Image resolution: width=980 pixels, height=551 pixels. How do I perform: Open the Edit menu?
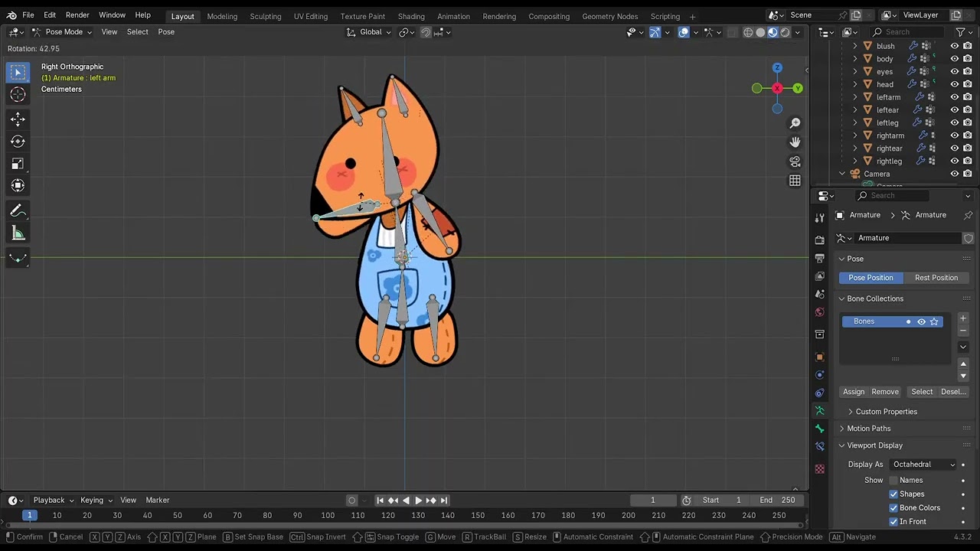(x=50, y=15)
